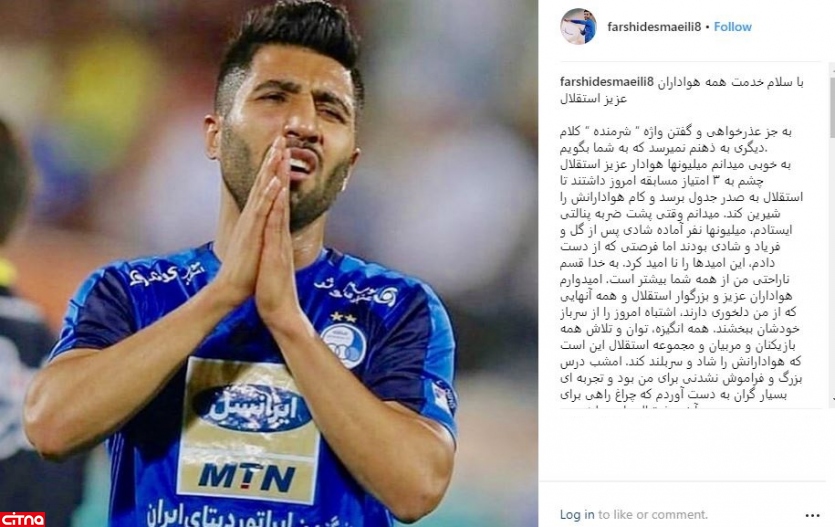The height and width of the screenshot is (527, 835).
Task: Open the three-dots more options menu
Action: (812, 515)
